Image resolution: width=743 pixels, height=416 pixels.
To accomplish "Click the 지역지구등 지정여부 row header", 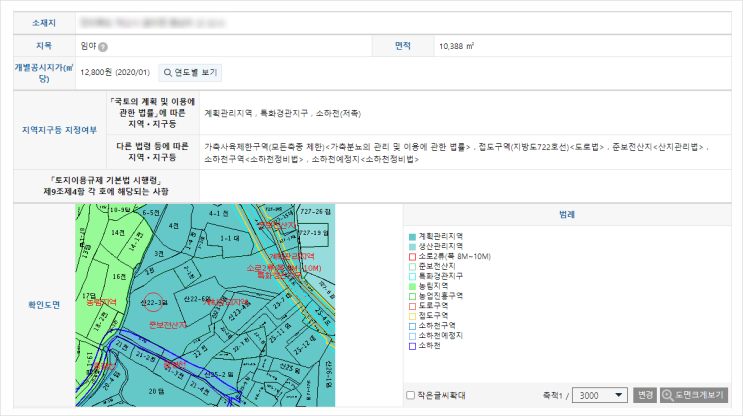I will (x=59, y=130).
